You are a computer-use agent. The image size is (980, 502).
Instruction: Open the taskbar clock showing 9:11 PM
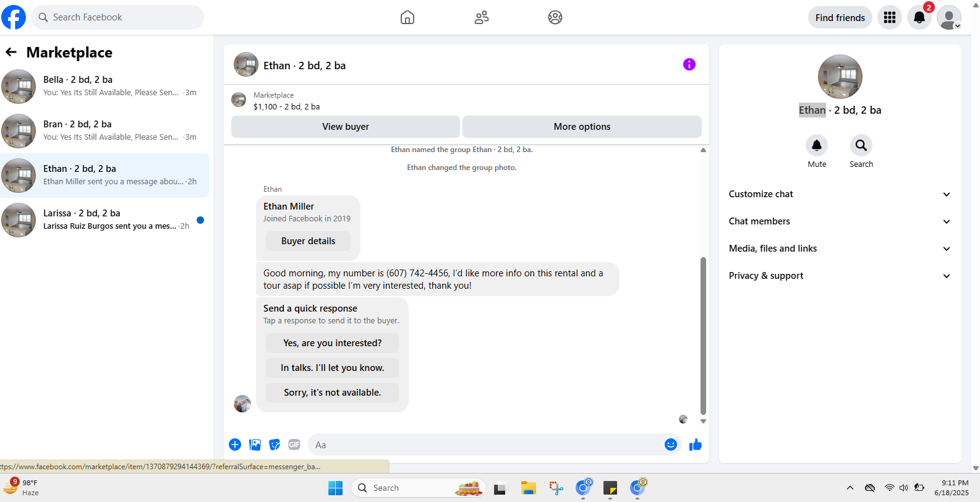click(x=952, y=488)
